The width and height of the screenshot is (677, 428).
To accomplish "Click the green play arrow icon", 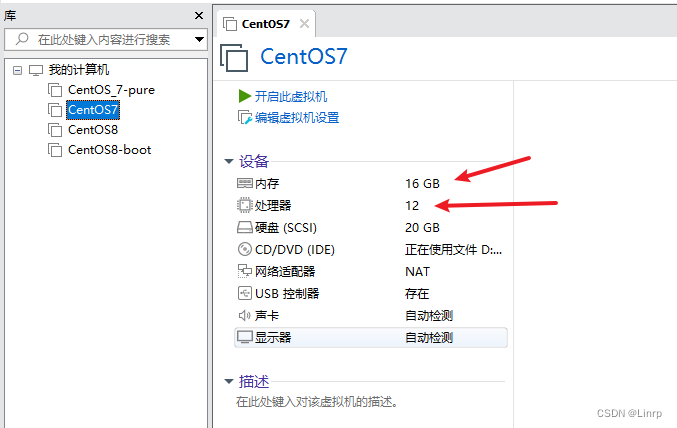I will pyautogui.click(x=245, y=96).
